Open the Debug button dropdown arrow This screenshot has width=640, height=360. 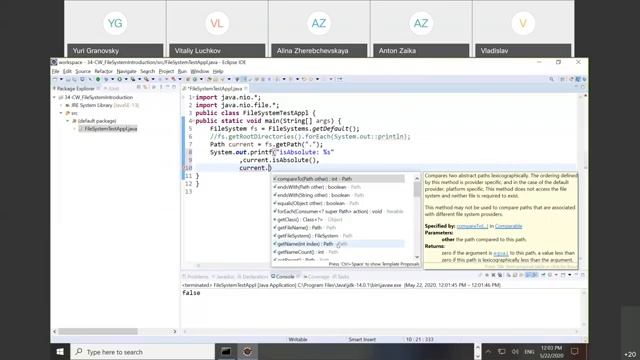pos(112,79)
